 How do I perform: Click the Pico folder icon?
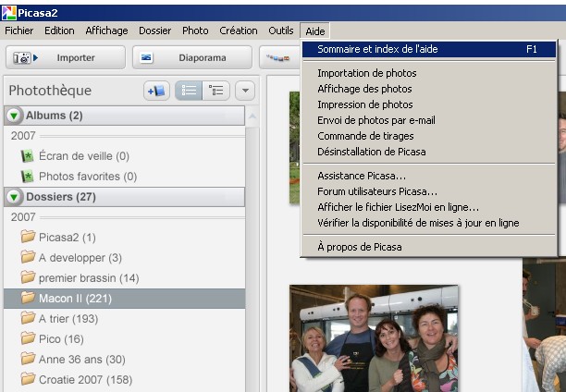(x=28, y=338)
